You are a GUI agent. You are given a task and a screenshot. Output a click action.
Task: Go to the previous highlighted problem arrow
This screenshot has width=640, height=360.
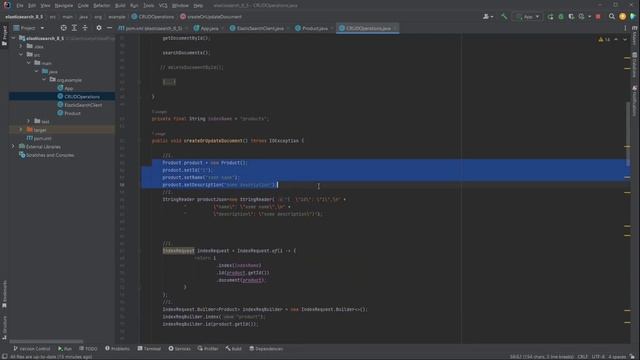(616, 40)
